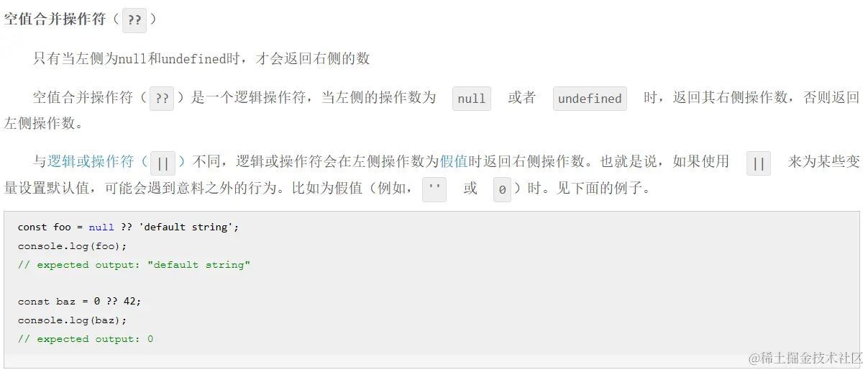Click the ?? code badge in heading
This screenshot has width=868, height=370.
pyautogui.click(x=134, y=20)
